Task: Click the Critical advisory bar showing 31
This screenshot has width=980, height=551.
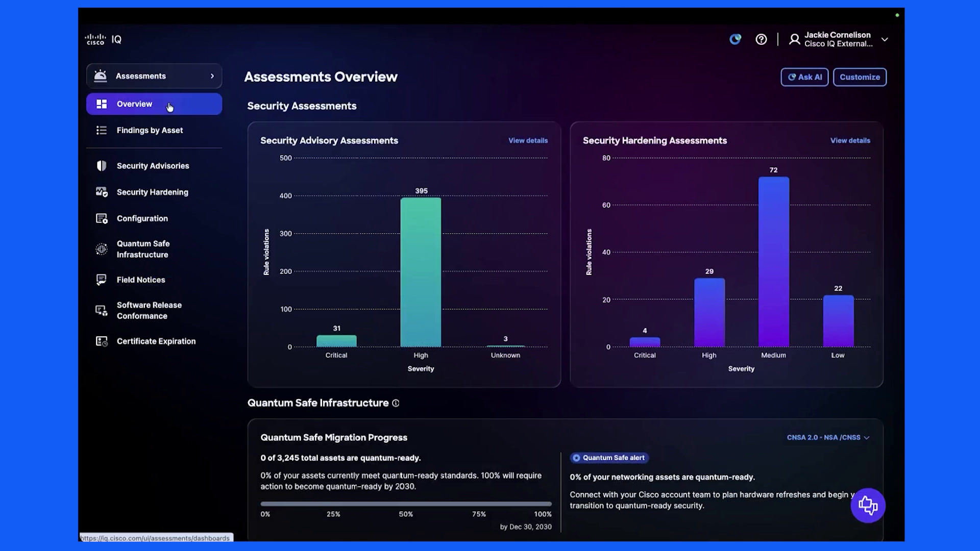Action: (x=336, y=341)
